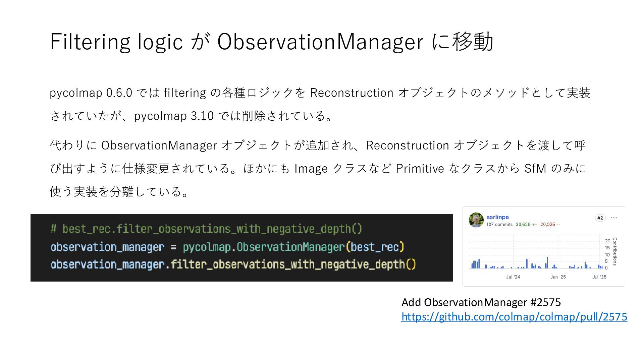Click the observation_manager.filter_observations_with_negative_depth() line
Screen dimensions: 644x362
coord(233,264)
